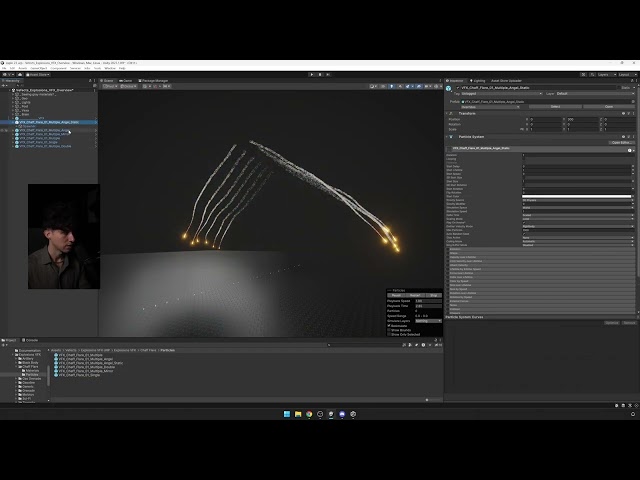Click the Step button in the toolbar
640x480 pixels.
[328, 75]
